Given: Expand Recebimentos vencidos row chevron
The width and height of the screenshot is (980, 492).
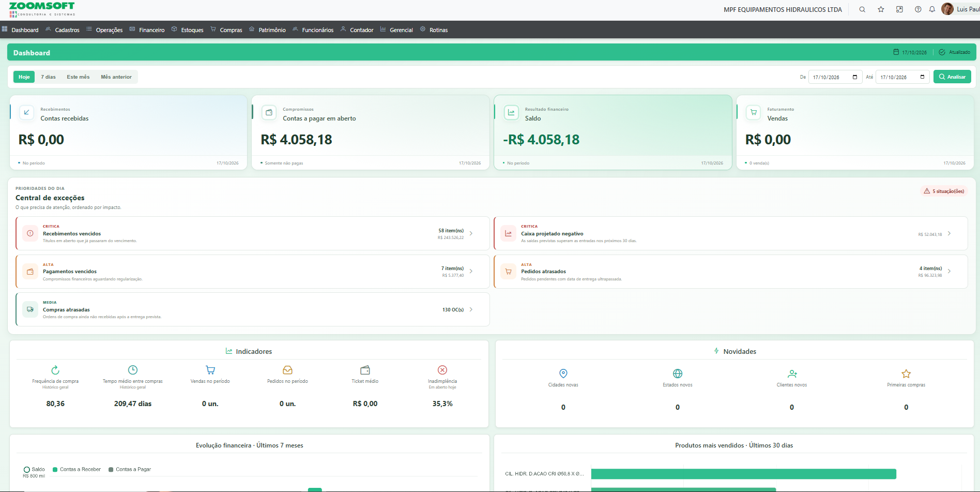Looking at the screenshot, I should [471, 233].
